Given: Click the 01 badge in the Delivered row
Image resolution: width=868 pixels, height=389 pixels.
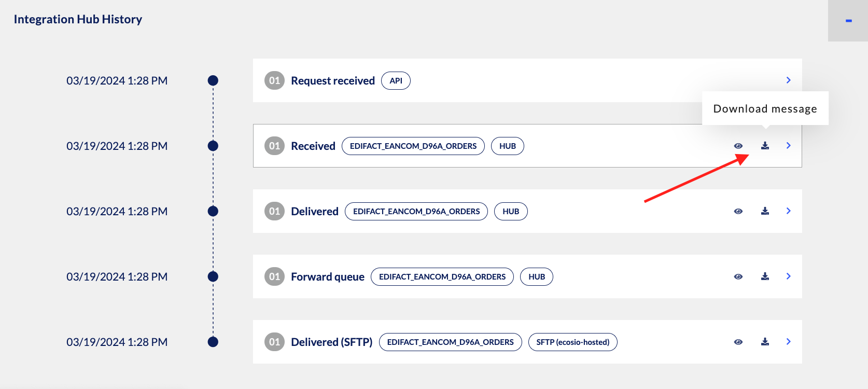Looking at the screenshot, I should click(274, 211).
